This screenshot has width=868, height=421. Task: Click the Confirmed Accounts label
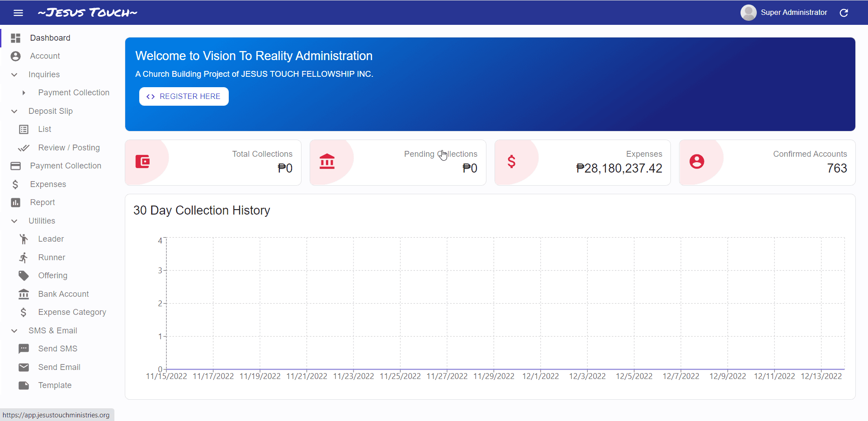(x=810, y=154)
